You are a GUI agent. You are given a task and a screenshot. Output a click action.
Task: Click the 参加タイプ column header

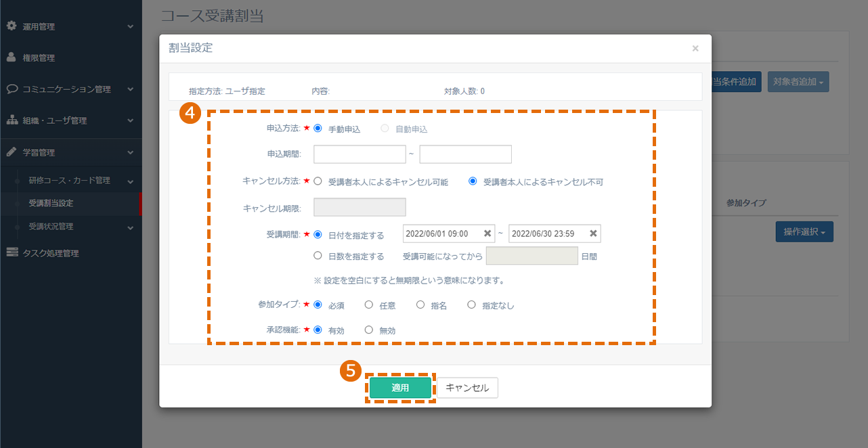(745, 203)
